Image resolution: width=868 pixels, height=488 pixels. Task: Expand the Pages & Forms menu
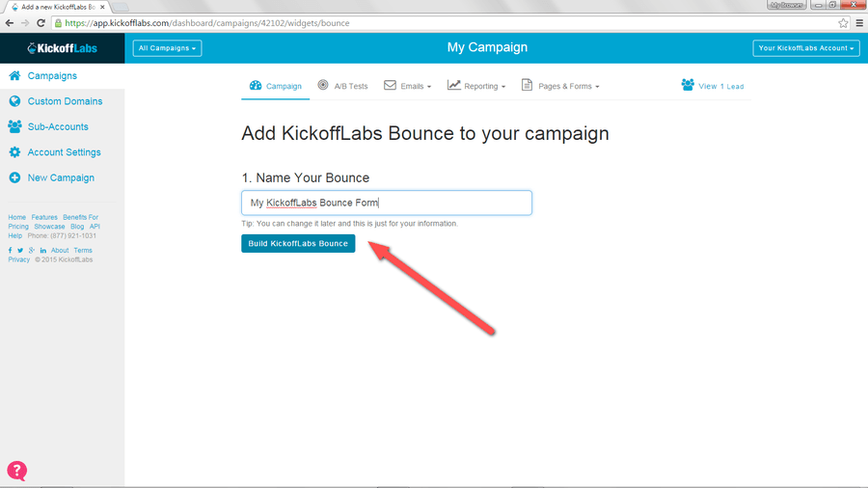coord(560,86)
